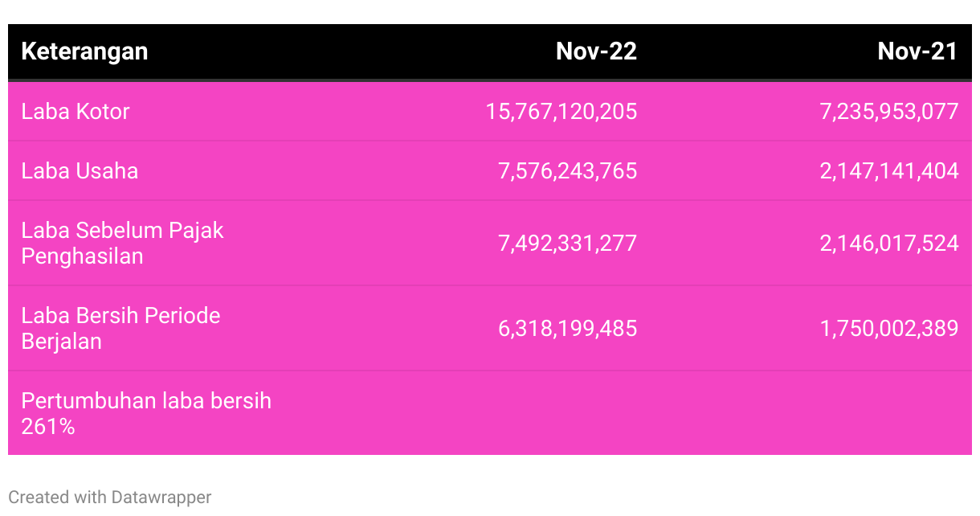Click value 2,147,141,404 in Nov-21 column
This screenshot has height=516, width=980.
pos(889,170)
